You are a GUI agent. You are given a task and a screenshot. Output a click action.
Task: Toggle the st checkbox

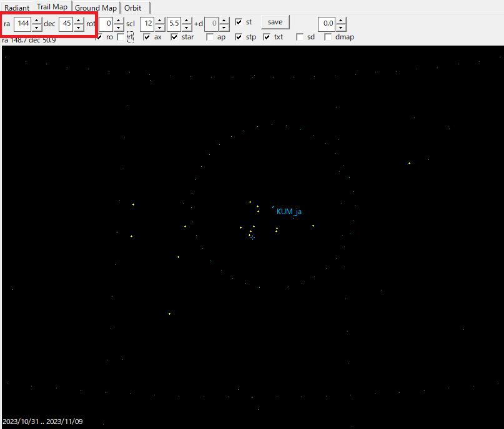pyautogui.click(x=239, y=22)
